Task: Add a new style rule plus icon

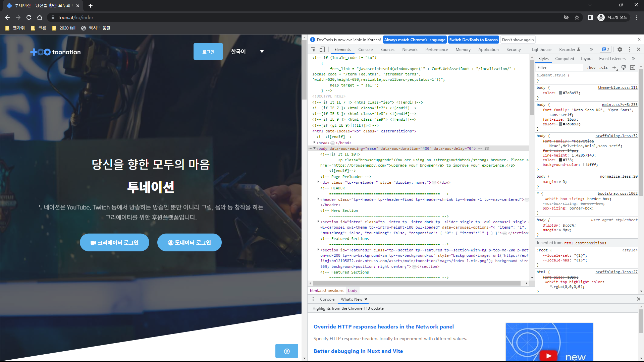Action: tap(614, 67)
